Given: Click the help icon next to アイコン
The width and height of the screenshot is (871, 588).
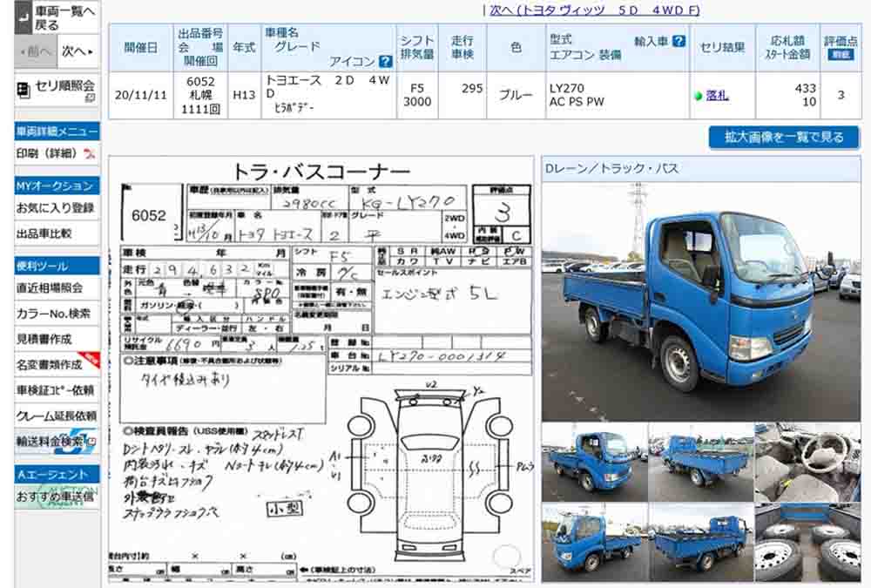Looking at the screenshot, I should point(384,61).
